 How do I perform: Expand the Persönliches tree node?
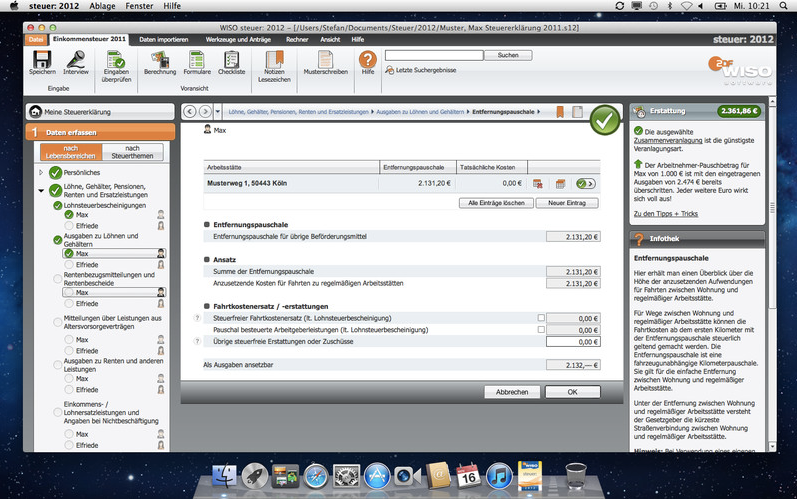(x=41, y=172)
